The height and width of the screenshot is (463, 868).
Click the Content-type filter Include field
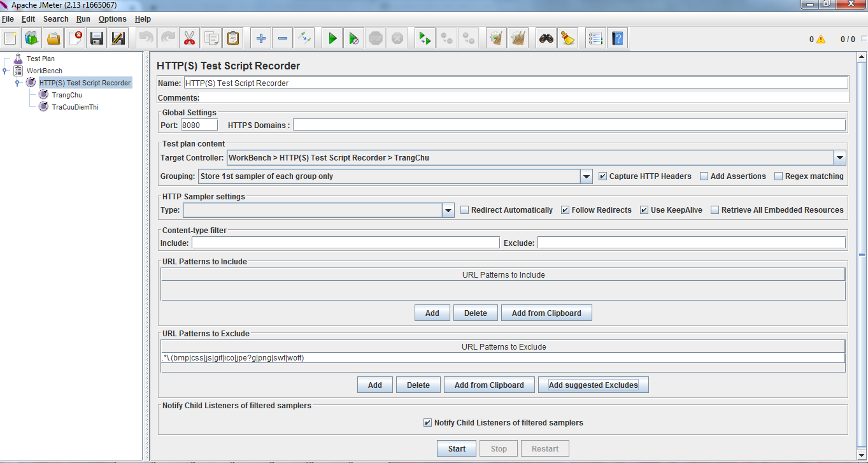346,243
